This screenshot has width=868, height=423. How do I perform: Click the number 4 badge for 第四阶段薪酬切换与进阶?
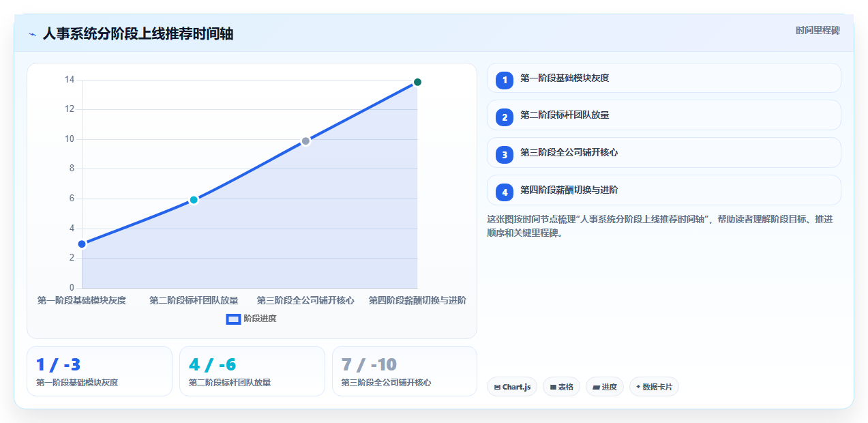pos(505,192)
